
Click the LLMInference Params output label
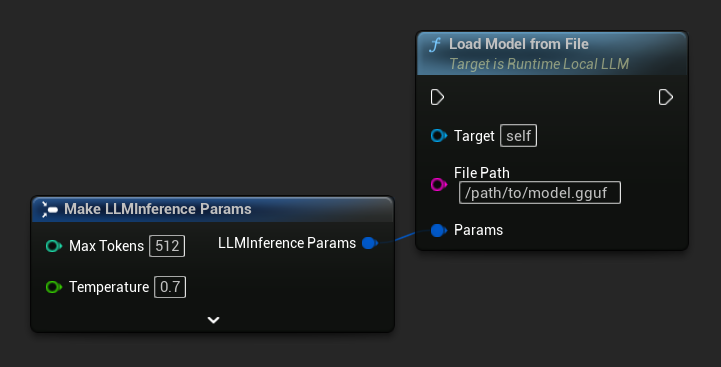287,243
